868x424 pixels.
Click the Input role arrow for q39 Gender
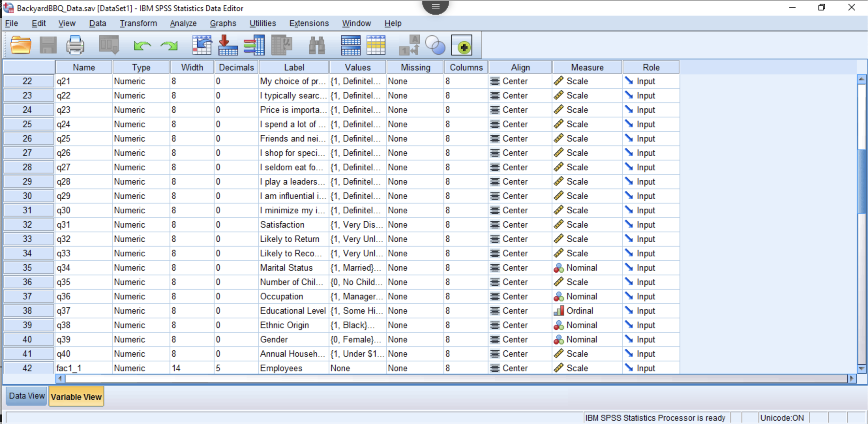(629, 339)
